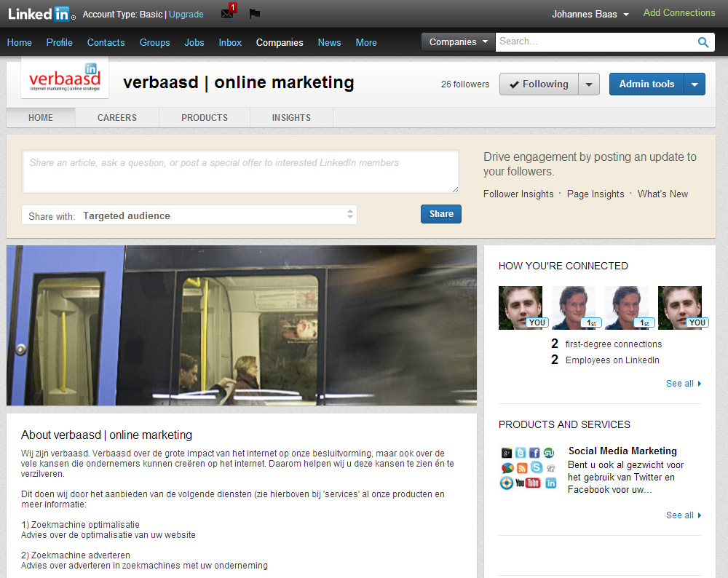Click the first 1st-degree connection photo

(x=574, y=308)
